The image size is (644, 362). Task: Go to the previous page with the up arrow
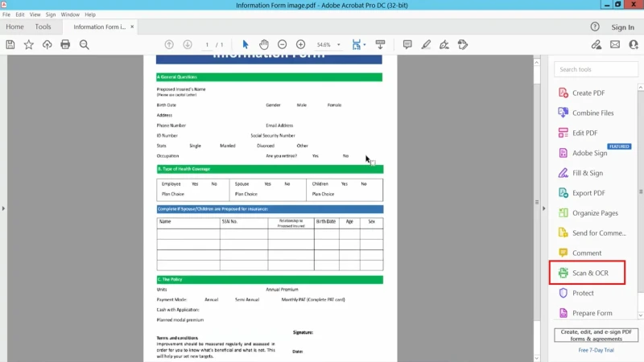(x=169, y=44)
